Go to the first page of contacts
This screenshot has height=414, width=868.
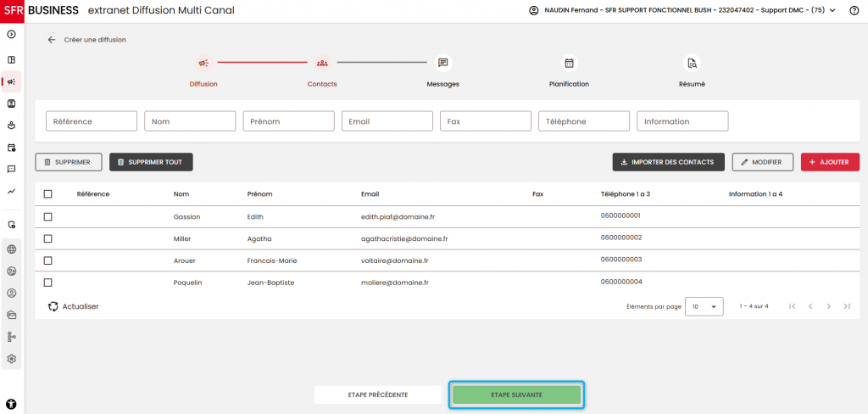pyautogui.click(x=793, y=306)
